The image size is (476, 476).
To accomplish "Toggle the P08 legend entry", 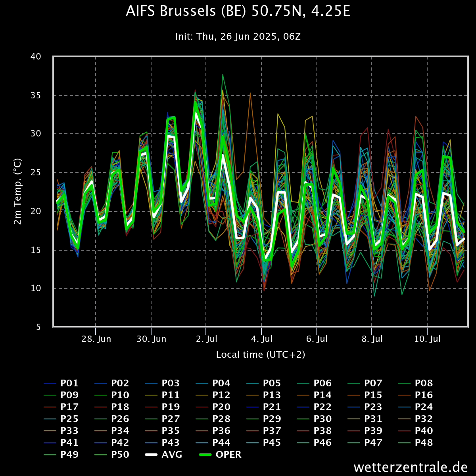I will [416, 383].
